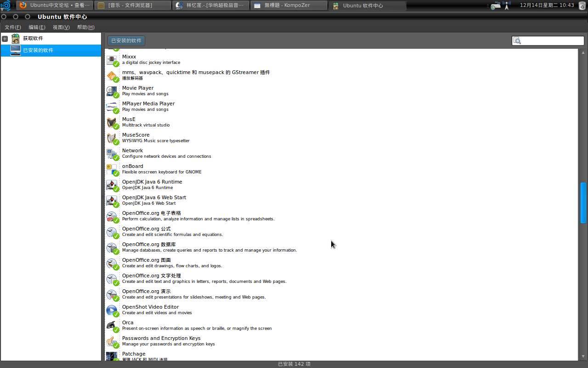Screen dimensions: 588x368
Task: Select the Orca row title
Action: pyautogui.click(x=128, y=322)
